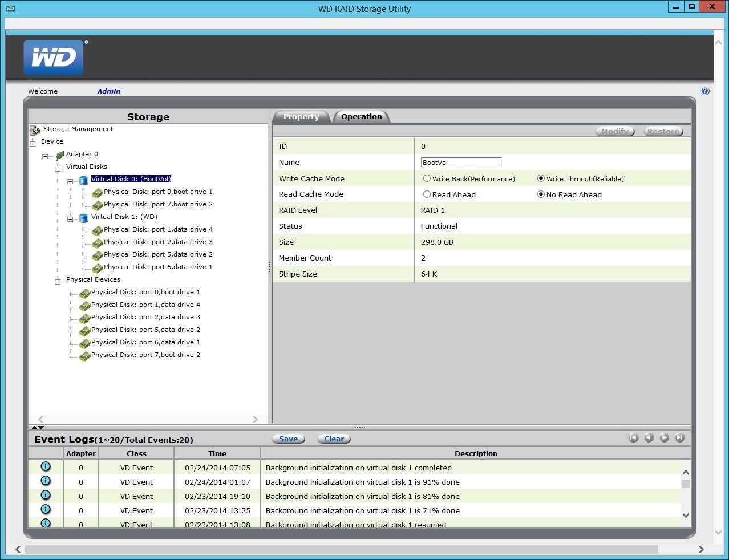The image size is (729, 560).
Task: Collapse the Virtual Disks tree node
Action: (58, 169)
